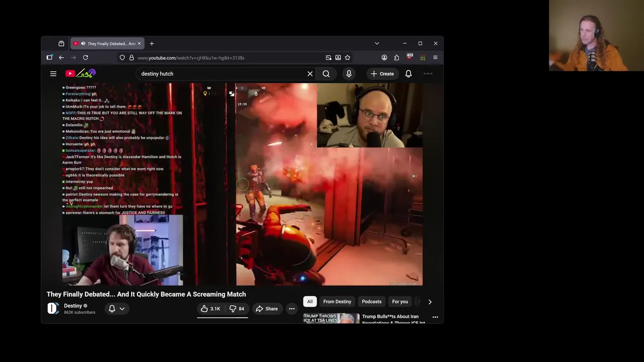Share this video
This screenshot has height=362, width=644.
267,309
